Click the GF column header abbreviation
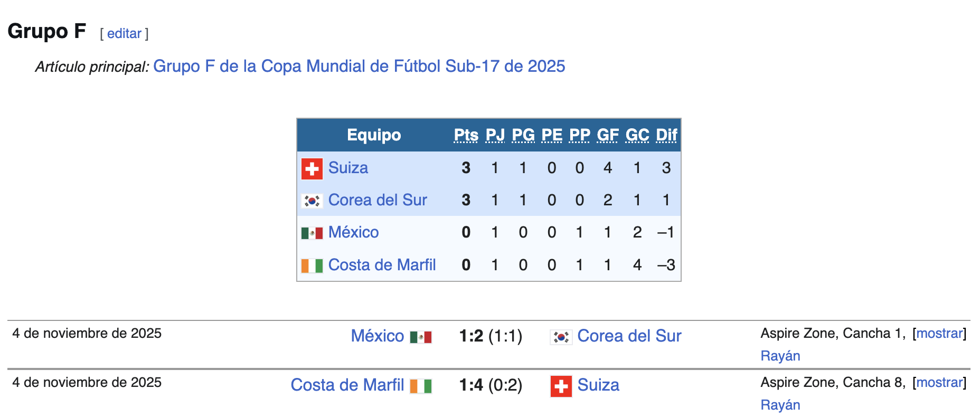Screen dimensions: 980x417 point(607,135)
